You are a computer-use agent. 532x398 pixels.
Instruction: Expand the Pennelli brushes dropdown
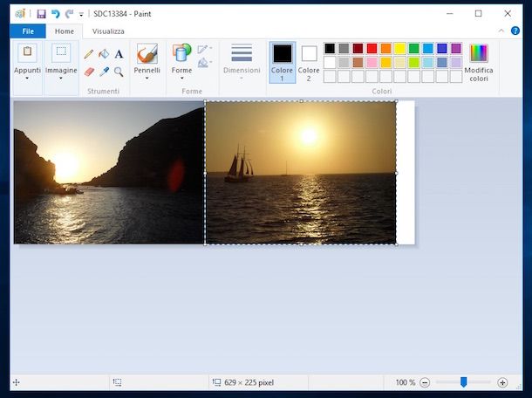point(147,74)
